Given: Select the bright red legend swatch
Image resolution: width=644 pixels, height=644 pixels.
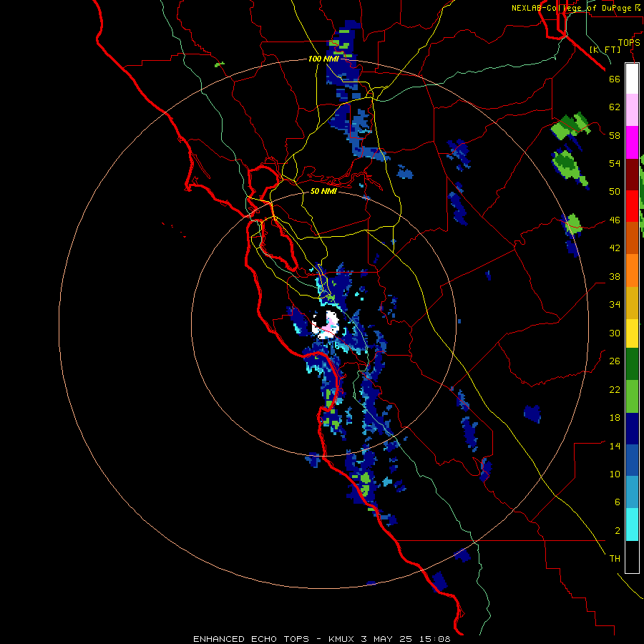Looking at the screenshot, I should tap(632, 207).
